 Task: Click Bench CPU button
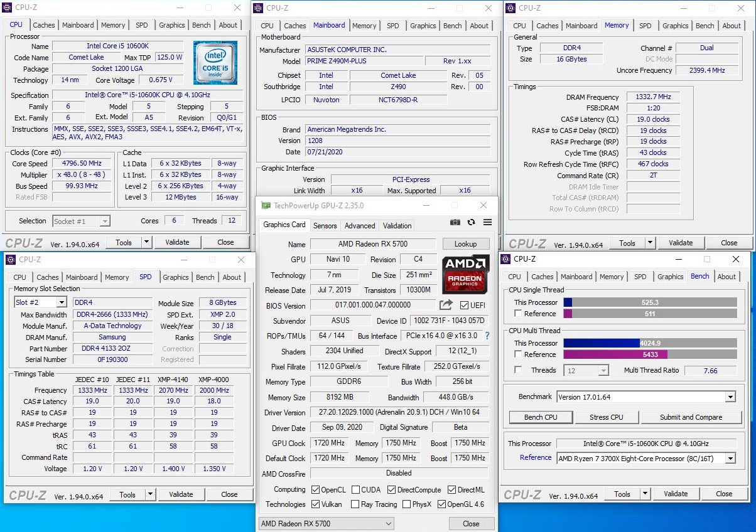pyautogui.click(x=541, y=417)
